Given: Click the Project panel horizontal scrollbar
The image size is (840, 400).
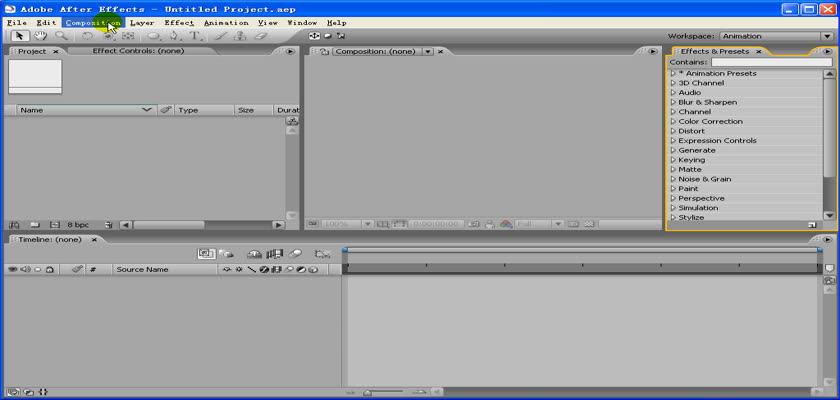Looking at the screenshot, I should point(169,225).
